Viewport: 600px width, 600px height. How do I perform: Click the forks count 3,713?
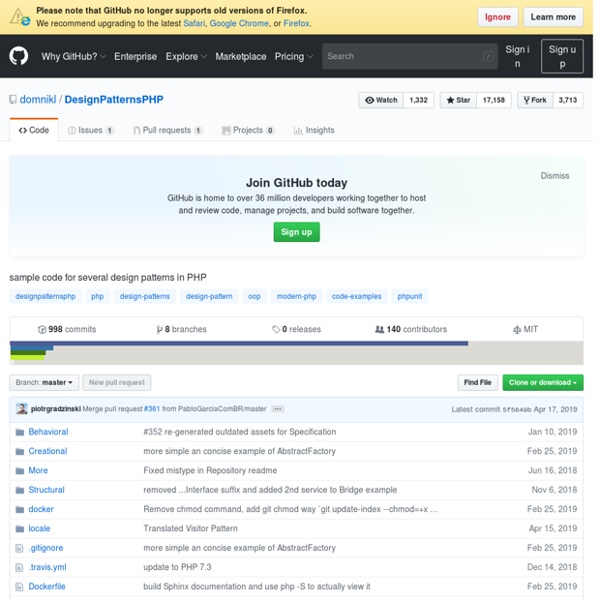567,100
